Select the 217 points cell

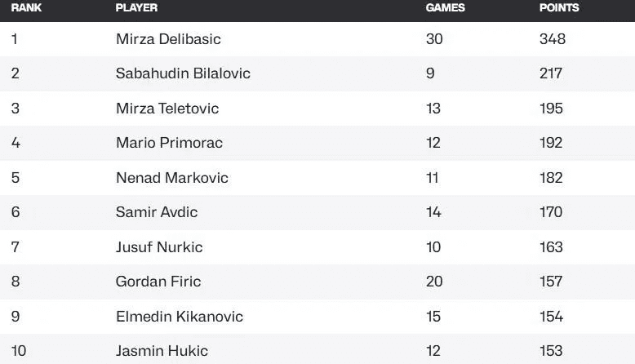[x=551, y=73]
